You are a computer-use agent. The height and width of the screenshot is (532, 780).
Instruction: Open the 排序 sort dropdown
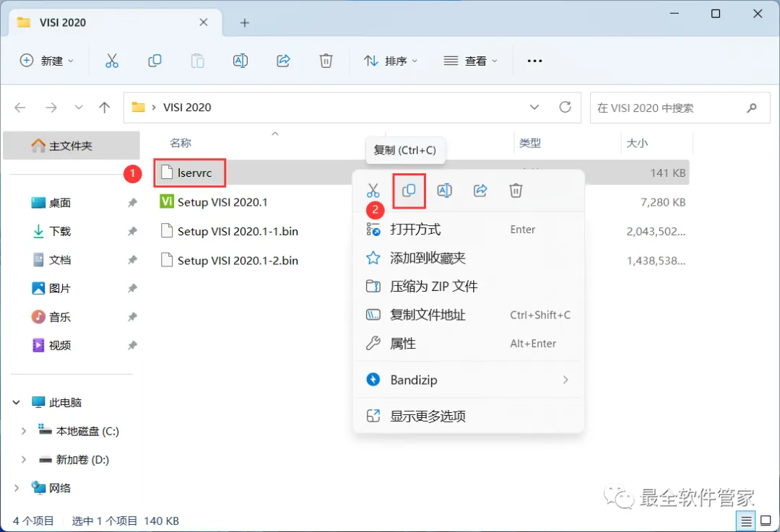(x=391, y=61)
